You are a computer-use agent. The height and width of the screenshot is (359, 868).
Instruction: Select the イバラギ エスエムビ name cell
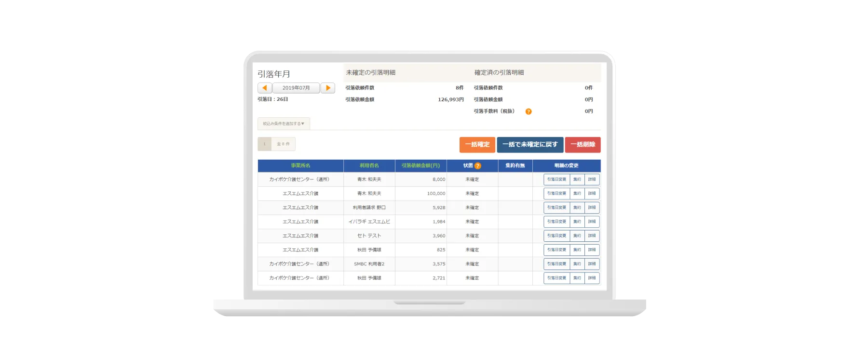click(x=369, y=221)
